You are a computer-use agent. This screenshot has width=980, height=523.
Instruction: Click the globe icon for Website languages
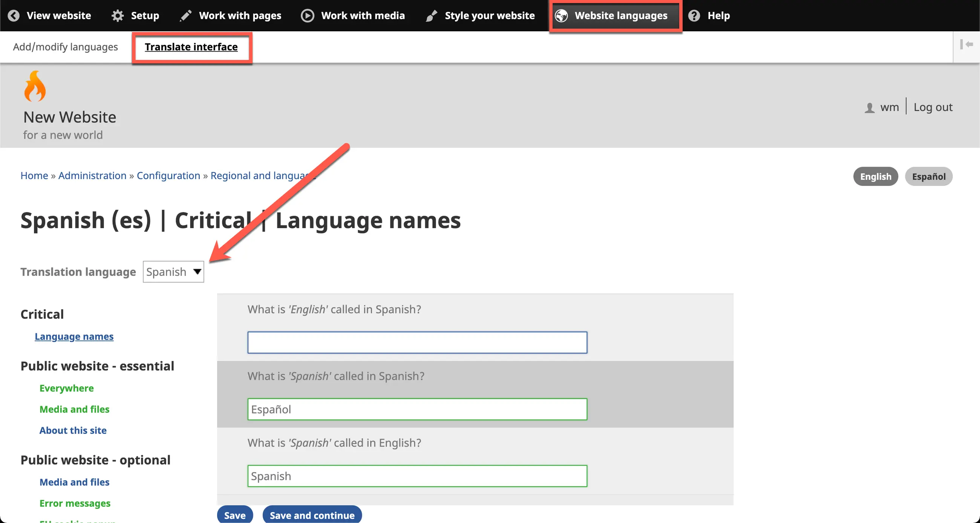pyautogui.click(x=561, y=15)
